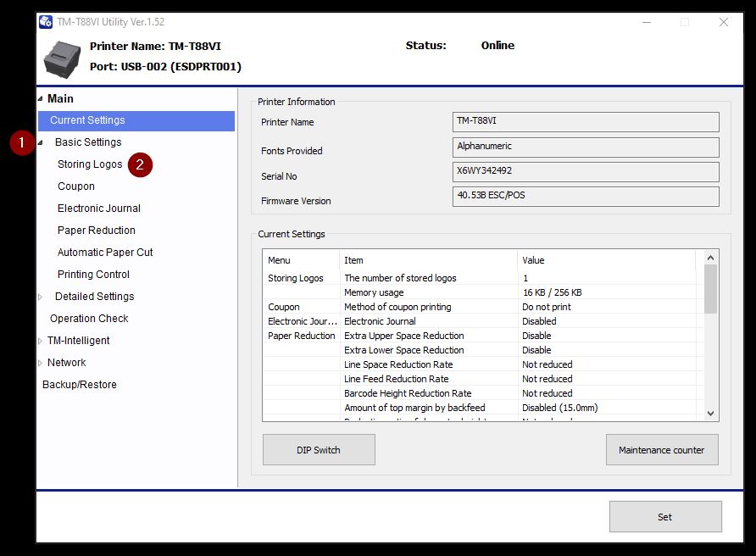The width and height of the screenshot is (756, 556).
Task: Expand the Network tree triangle
Action: pos(40,363)
